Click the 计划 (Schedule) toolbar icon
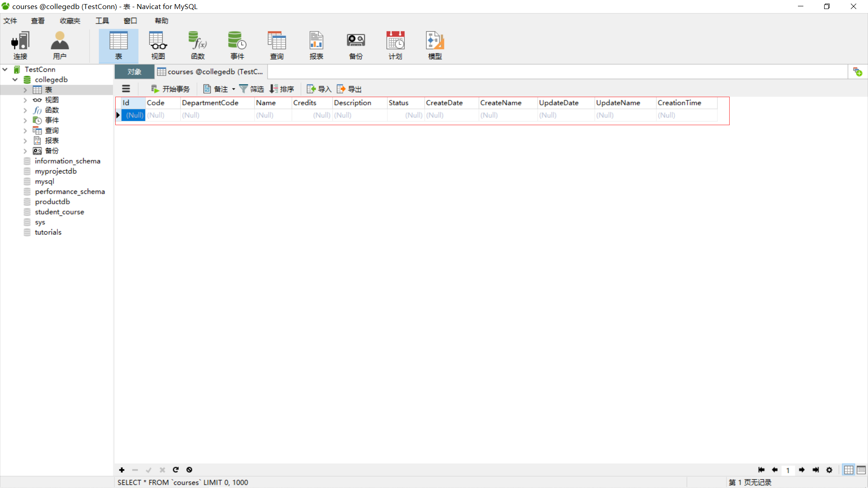This screenshot has height=488, width=868. 395,45
